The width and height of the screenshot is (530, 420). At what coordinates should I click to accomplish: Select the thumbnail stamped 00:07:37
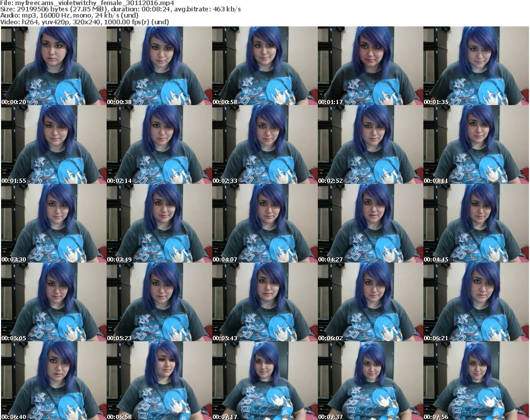(x=370, y=381)
